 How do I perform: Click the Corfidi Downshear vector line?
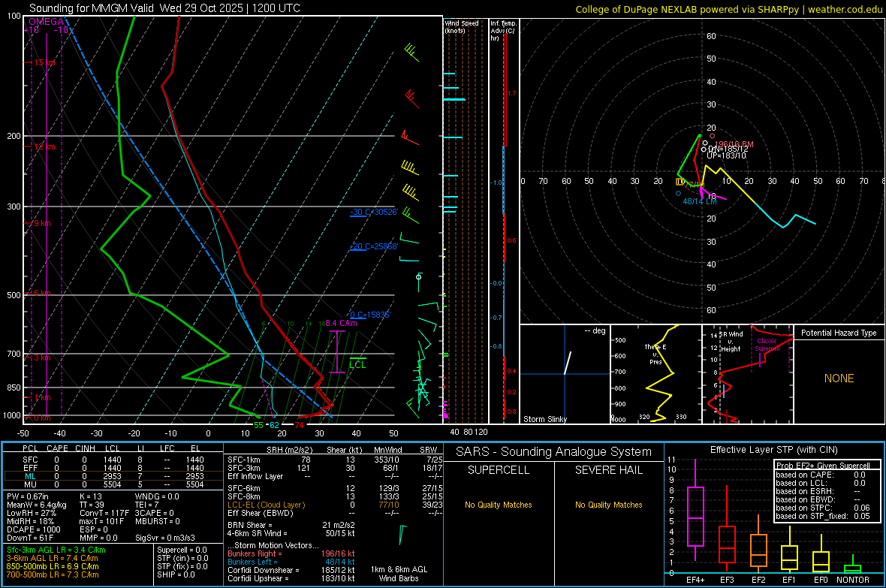291,570
